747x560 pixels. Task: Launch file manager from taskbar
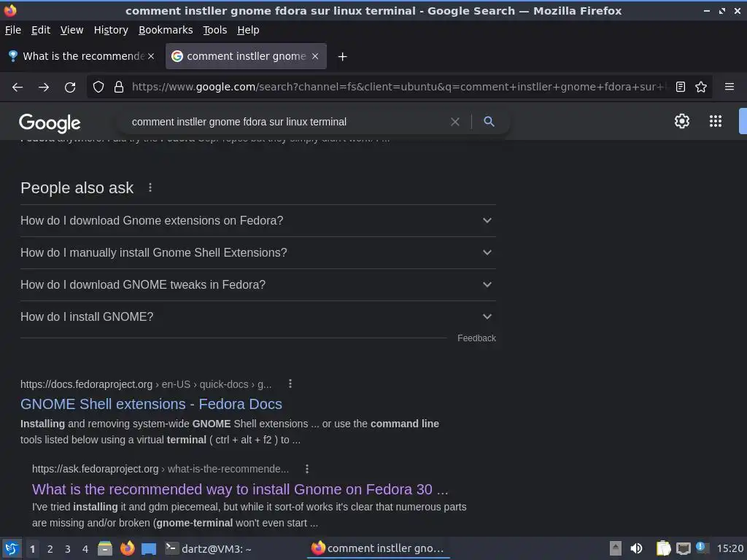pyautogui.click(x=105, y=548)
